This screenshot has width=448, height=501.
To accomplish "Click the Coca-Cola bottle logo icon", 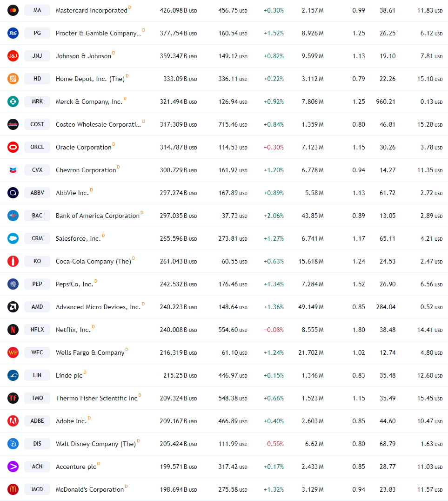I will (13, 261).
